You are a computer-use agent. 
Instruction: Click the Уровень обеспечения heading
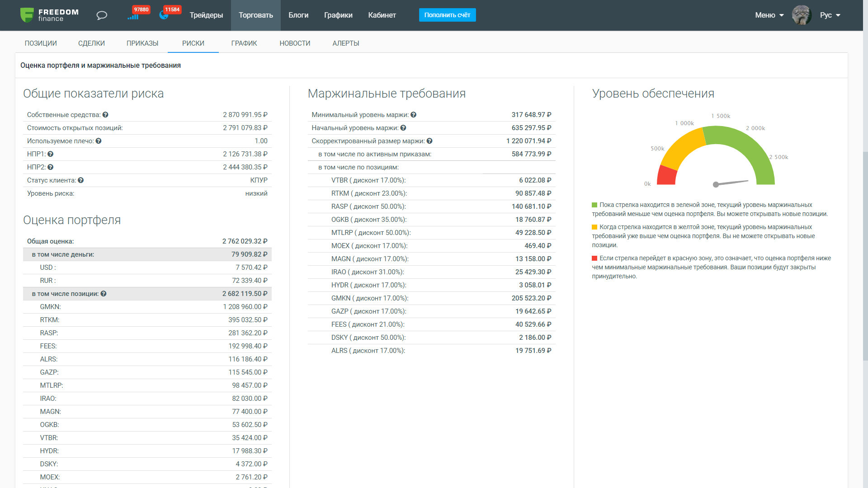click(x=653, y=94)
